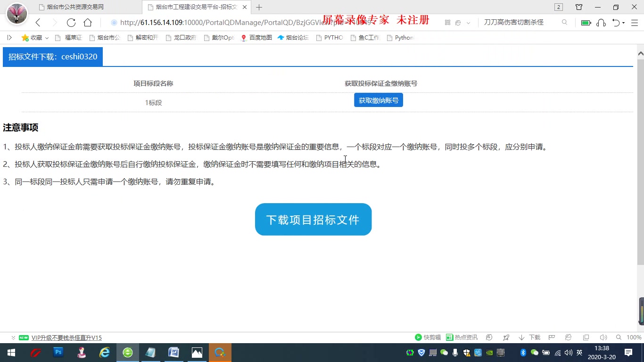Viewport: 644px width, 362px height.
Task: Open the headphone read-aloud feature
Action: coord(601,23)
